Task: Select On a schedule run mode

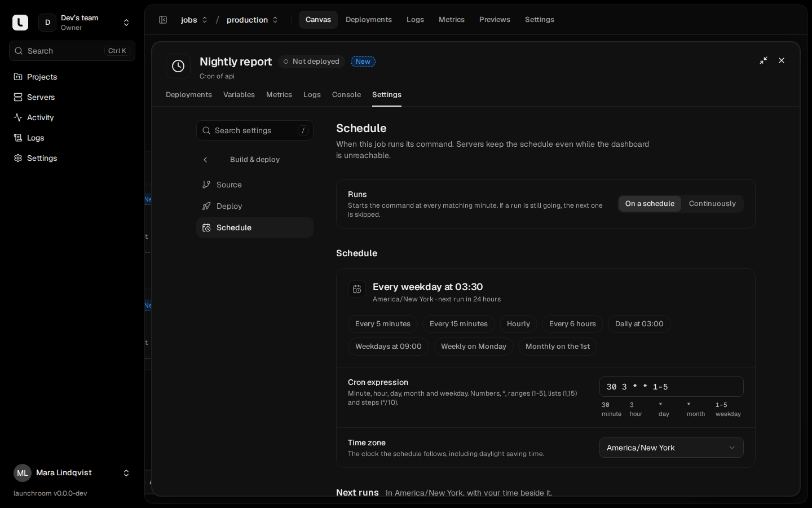Action: coord(650,204)
